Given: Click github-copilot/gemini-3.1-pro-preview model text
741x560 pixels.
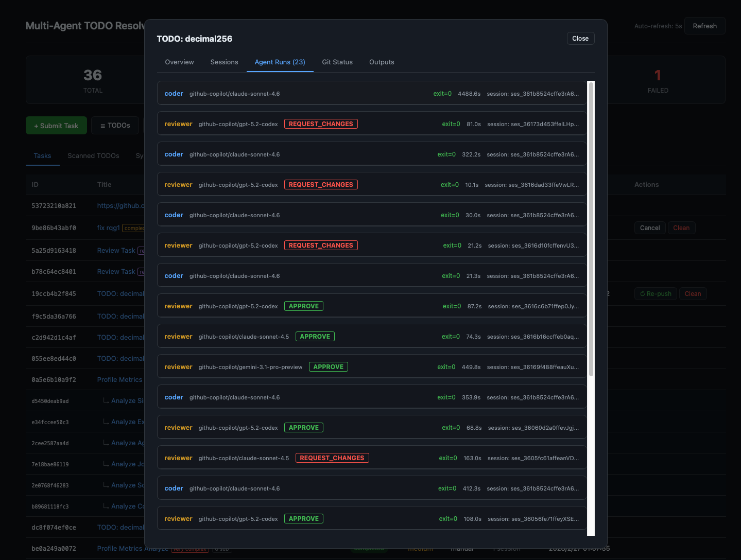Looking at the screenshot, I should (250, 367).
